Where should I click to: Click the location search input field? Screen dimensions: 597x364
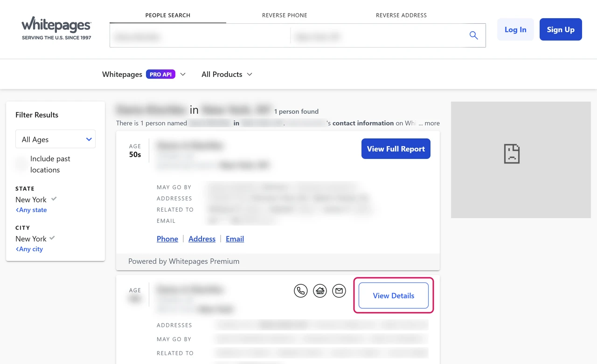point(376,35)
